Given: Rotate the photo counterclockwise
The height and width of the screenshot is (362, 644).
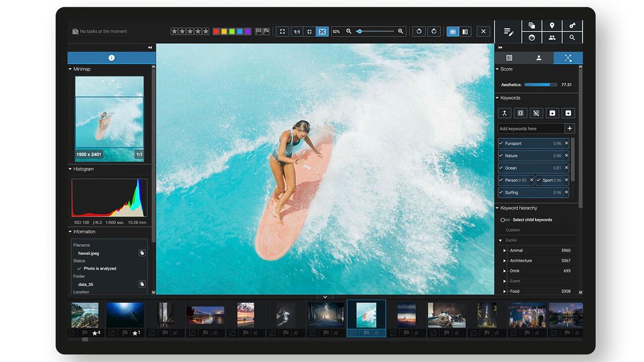Looking at the screenshot, I should [419, 31].
